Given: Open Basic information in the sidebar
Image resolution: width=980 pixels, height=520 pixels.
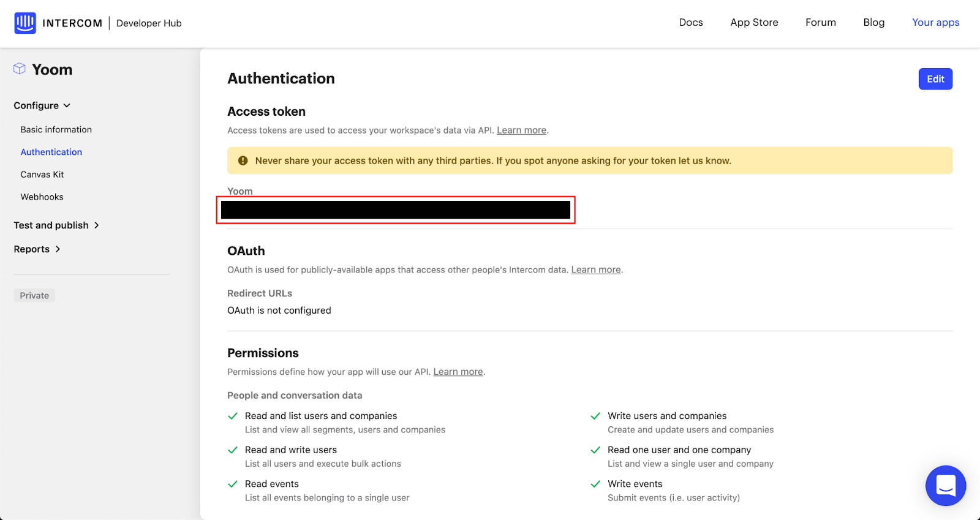Looking at the screenshot, I should 56,130.
